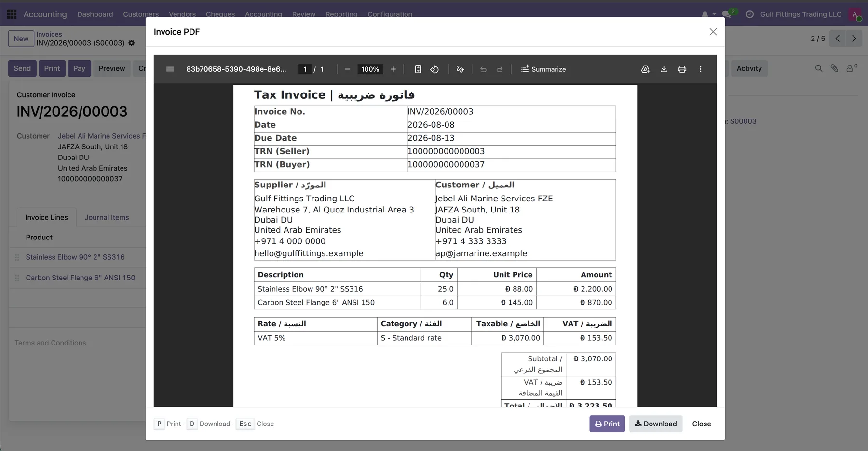The image size is (868, 451).
Task: Open the activities clock icon
Action: (750, 14)
